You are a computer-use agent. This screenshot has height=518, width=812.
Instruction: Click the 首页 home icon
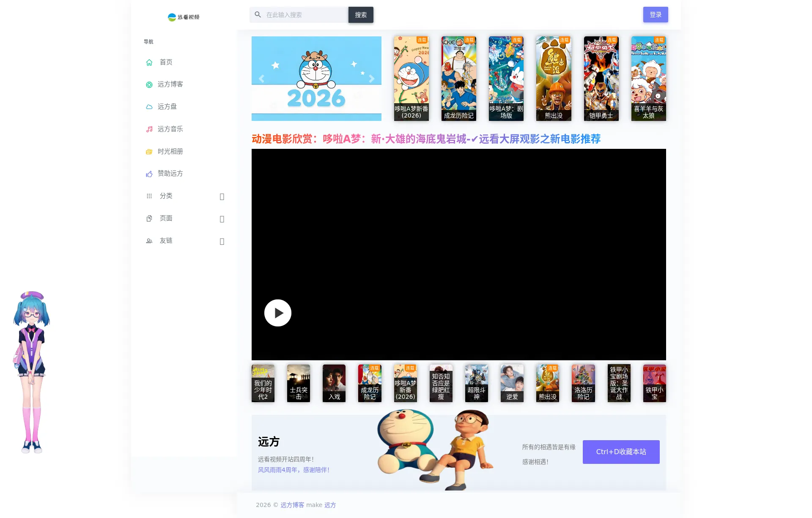[149, 63]
